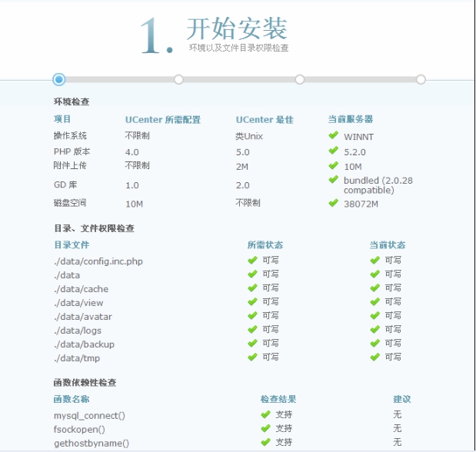Click required-status check for ./data/tmp
This screenshot has width=476, height=452.
252,357
